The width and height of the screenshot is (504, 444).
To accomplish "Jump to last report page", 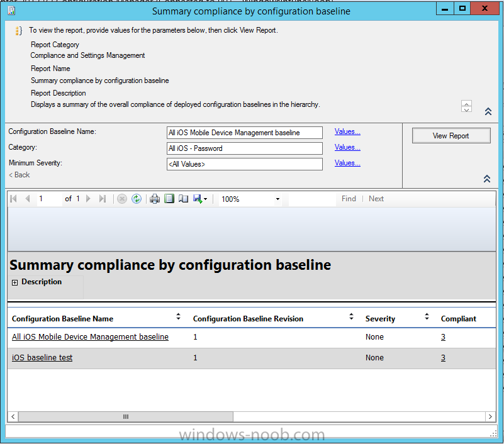I will click(x=103, y=199).
